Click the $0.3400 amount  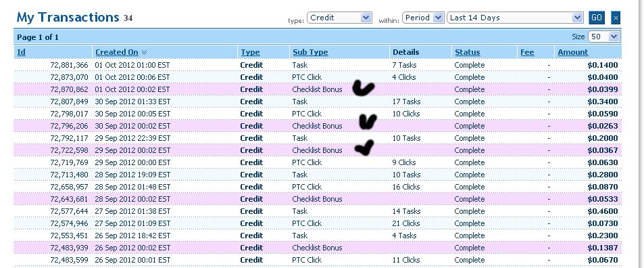[x=603, y=102]
